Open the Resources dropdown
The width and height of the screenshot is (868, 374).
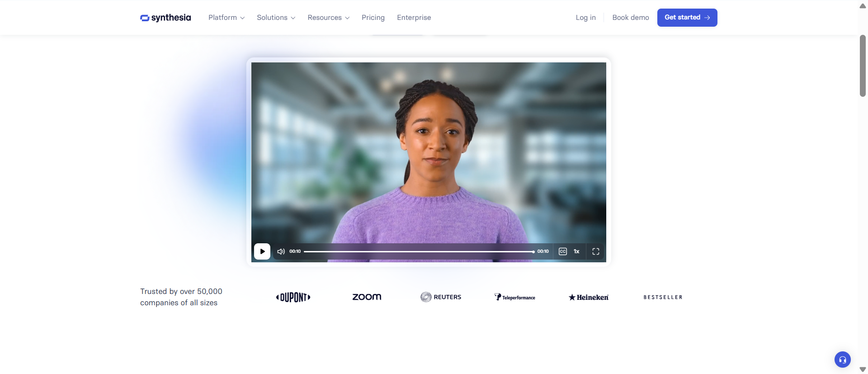coord(329,18)
